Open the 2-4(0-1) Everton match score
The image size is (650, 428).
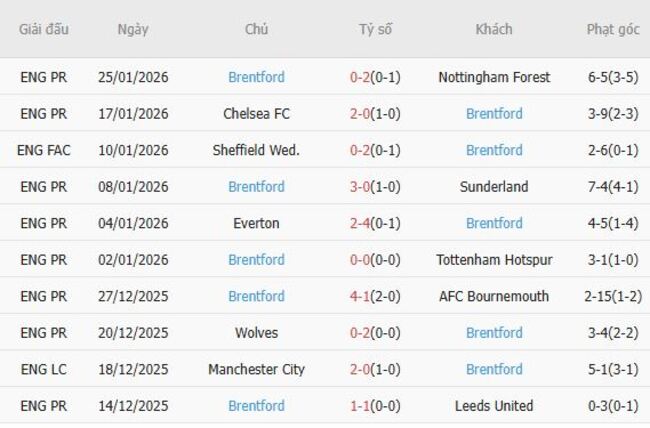click(x=375, y=223)
